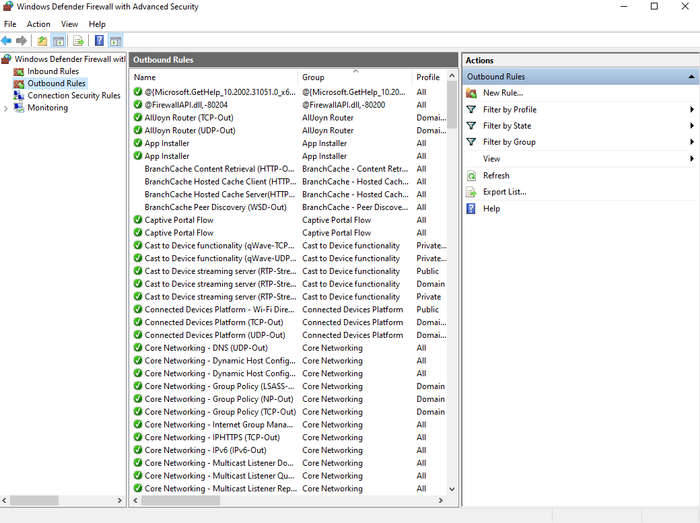700x523 pixels.
Task: Click the Monitoring node icon
Action: pyautogui.click(x=18, y=108)
